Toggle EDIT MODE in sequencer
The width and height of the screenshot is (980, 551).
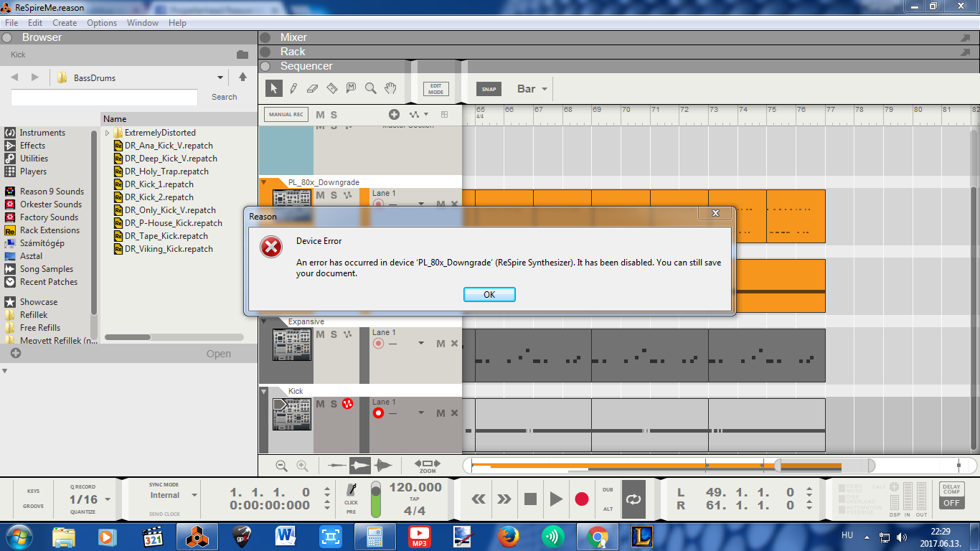[435, 89]
